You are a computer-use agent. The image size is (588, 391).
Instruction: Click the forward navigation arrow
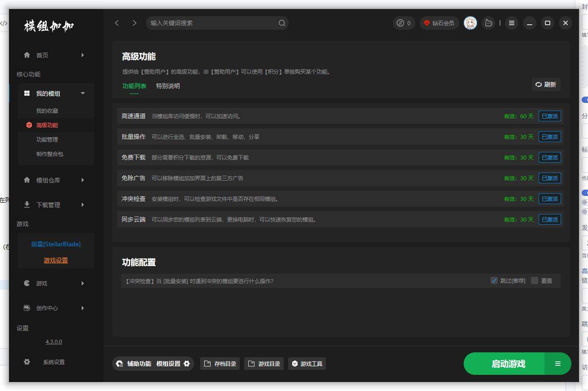pyautogui.click(x=134, y=23)
